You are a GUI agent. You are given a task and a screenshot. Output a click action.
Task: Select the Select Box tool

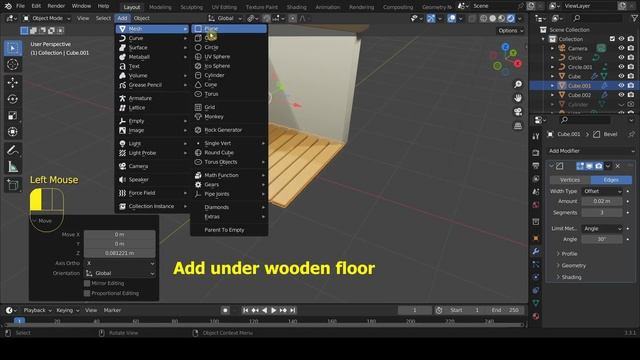tap(13, 48)
